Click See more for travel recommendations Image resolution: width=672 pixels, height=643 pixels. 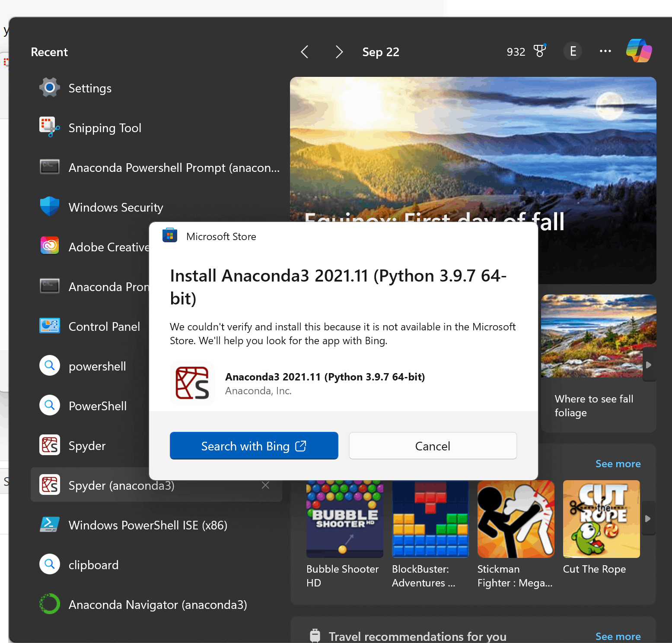(618, 637)
